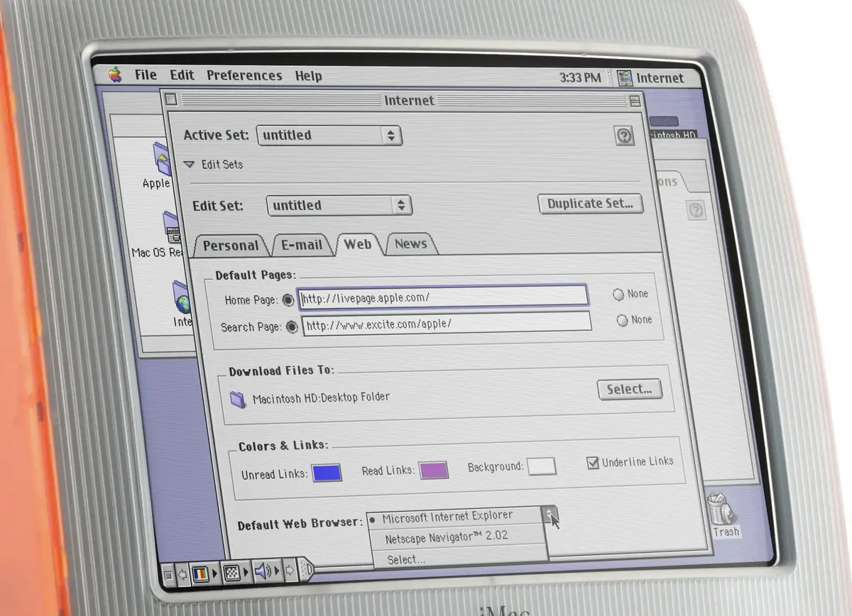Select None radio for Search Page
The width and height of the screenshot is (852, 616).
[x=623, y=321]
